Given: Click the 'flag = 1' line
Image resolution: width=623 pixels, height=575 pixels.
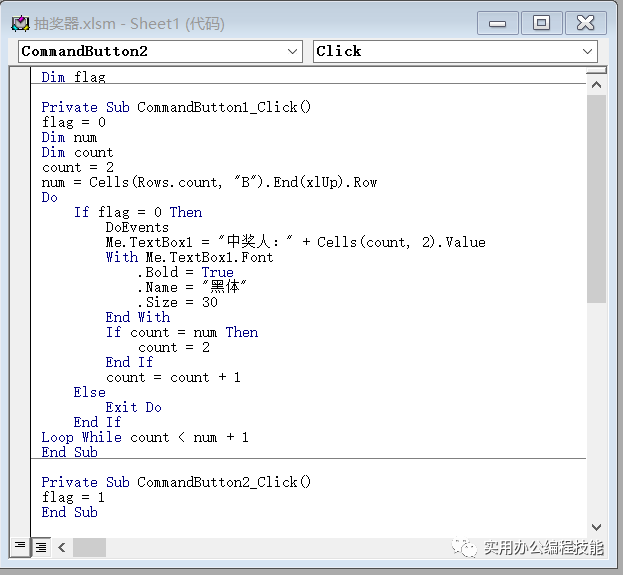Looking at the screenshot, I should 74,497.
